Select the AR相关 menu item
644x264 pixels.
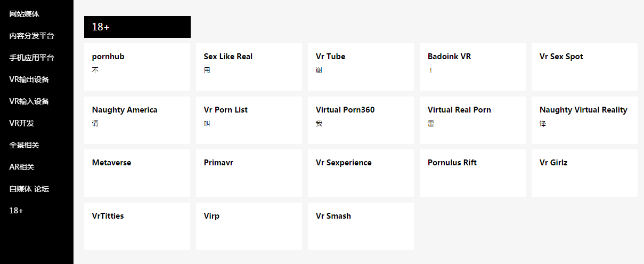click(22, 167)
